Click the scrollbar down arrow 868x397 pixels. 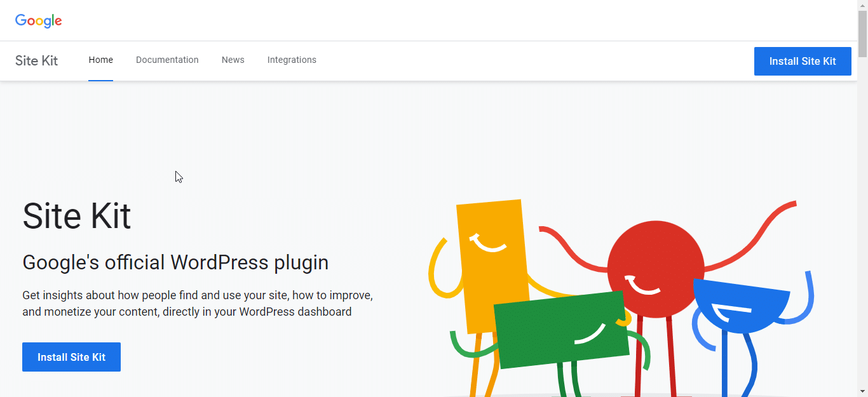(x=863, y=393)
